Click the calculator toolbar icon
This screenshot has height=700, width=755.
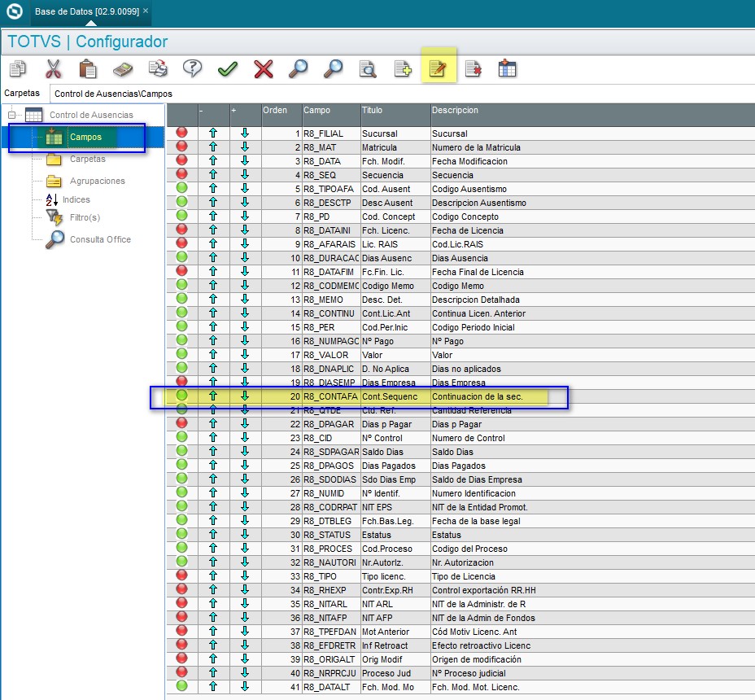tap(123, 69)
